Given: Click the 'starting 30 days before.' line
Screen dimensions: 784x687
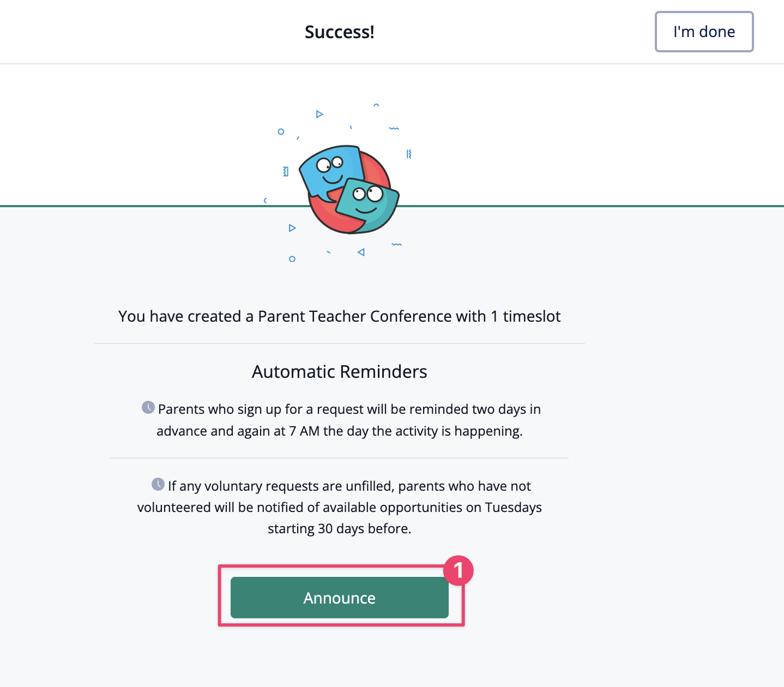Looking at the screenshot, I should click(x=339, y=529).
